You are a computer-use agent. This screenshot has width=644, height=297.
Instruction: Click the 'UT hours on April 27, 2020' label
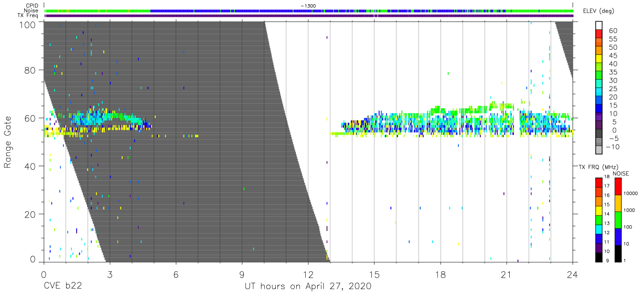(x=308, y=287)
